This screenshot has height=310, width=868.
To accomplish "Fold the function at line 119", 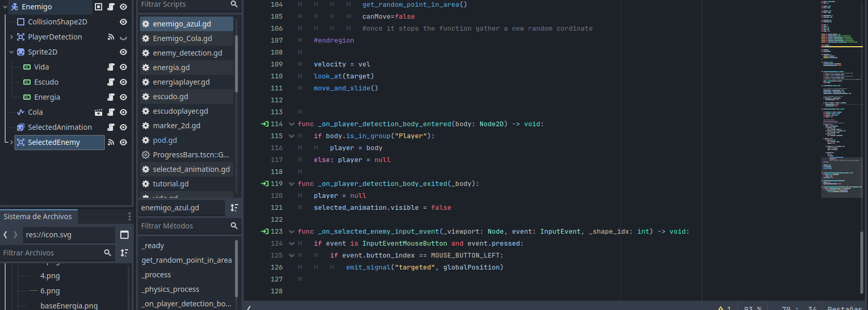I will tap(291, 184).
